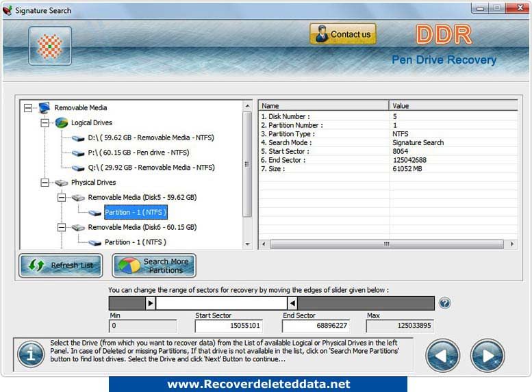Click the drive icon beside P:\

tap(78, 153)
